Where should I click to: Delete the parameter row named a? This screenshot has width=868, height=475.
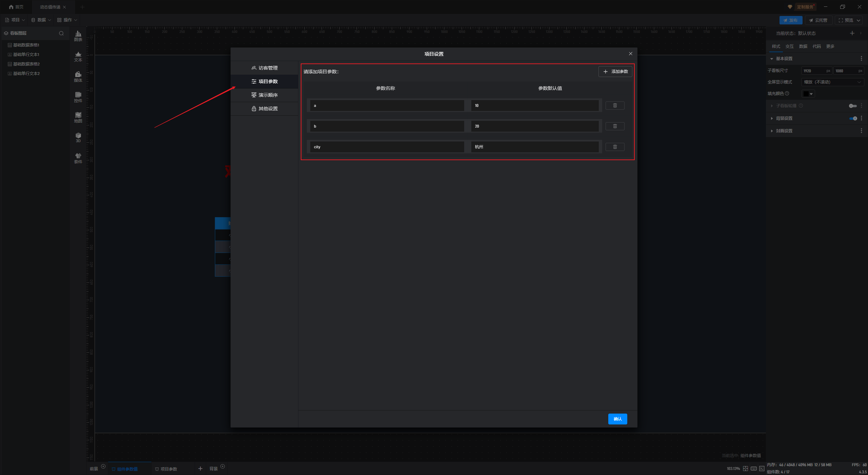[x=615, y=106]
